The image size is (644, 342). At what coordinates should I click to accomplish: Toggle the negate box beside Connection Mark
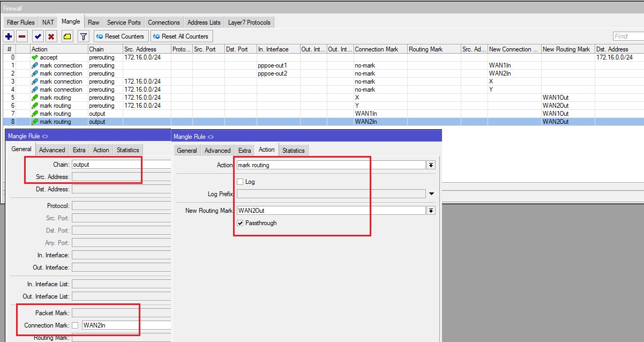point(75,325)
